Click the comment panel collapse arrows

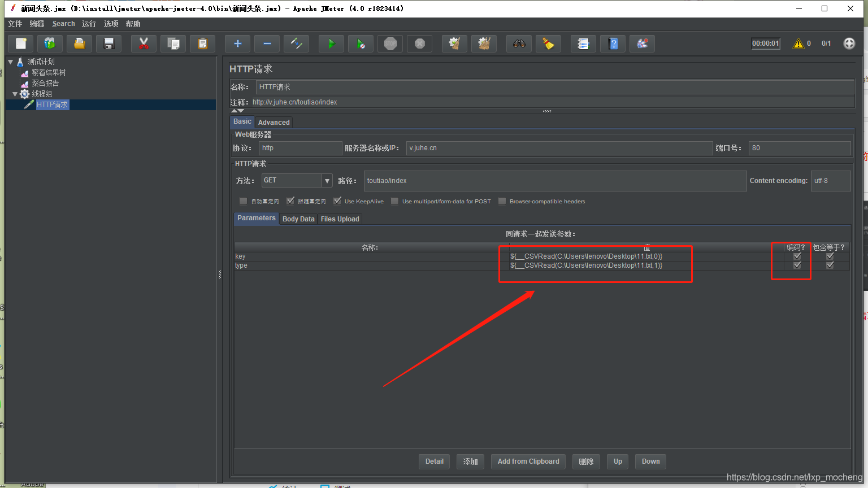[237, 111]
